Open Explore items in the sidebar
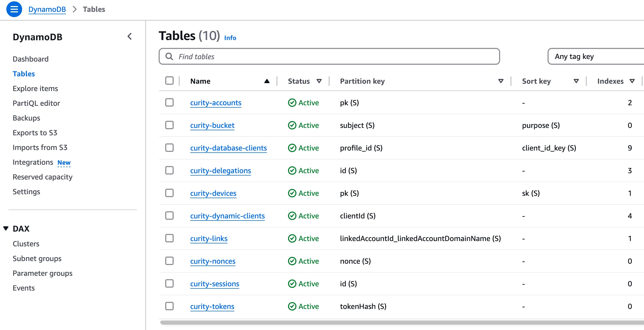The height and width of the screenshot is (330, 644). [x=35, y=88]
